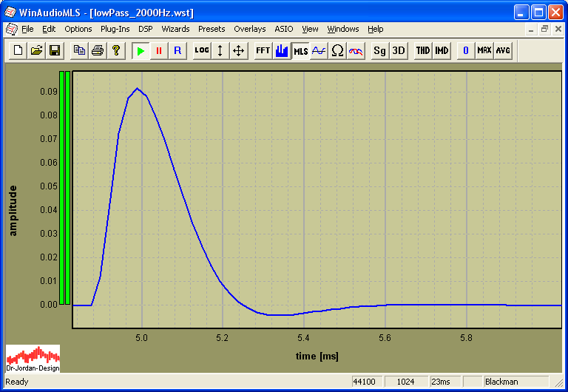568x392 pixels.
Task: Activate THD distortion measurement
Action: tap(422, 50)
